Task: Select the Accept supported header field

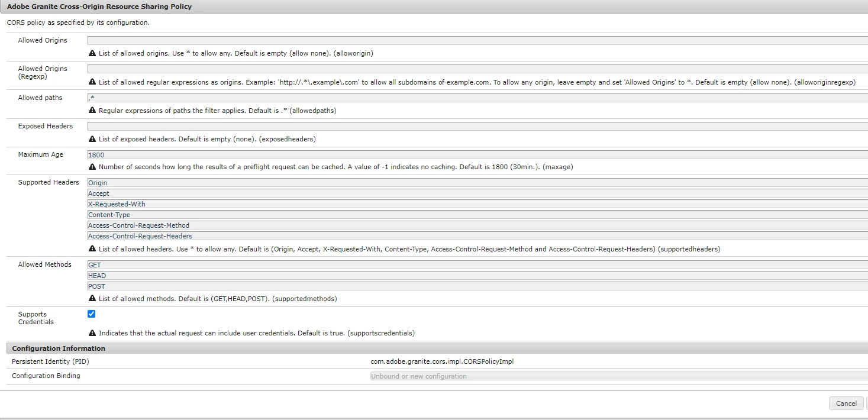Action: [477, 193]
